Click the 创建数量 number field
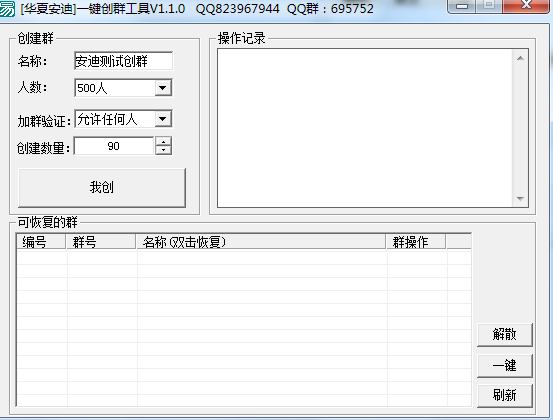The width and height of the screenshot is (553, 420). [114, 146]
